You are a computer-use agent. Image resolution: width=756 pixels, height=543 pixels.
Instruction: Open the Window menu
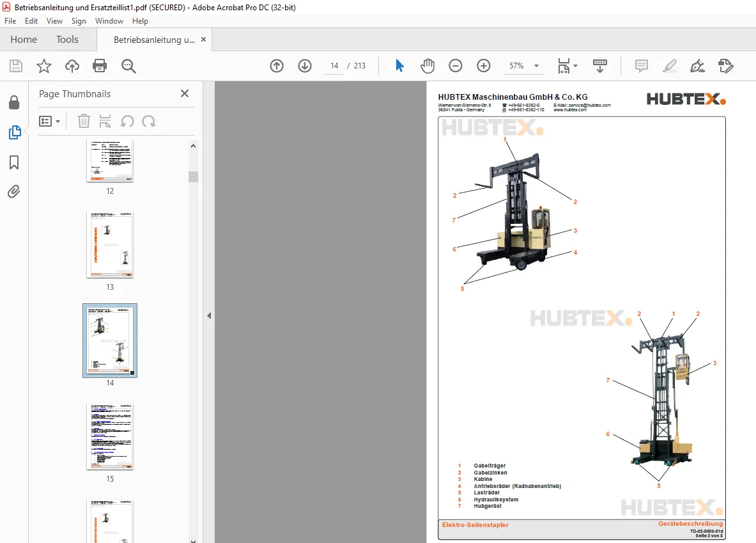(109, 20)
